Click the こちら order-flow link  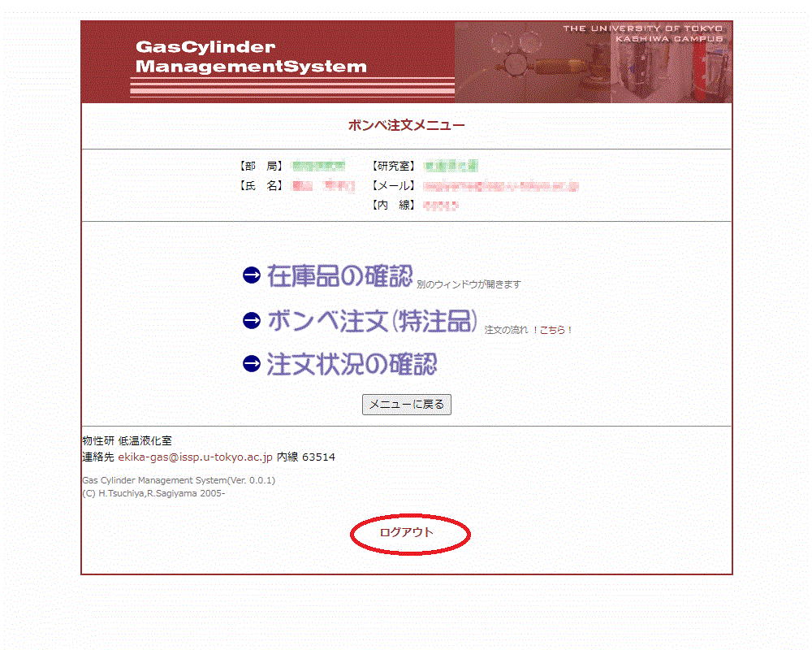552,330
